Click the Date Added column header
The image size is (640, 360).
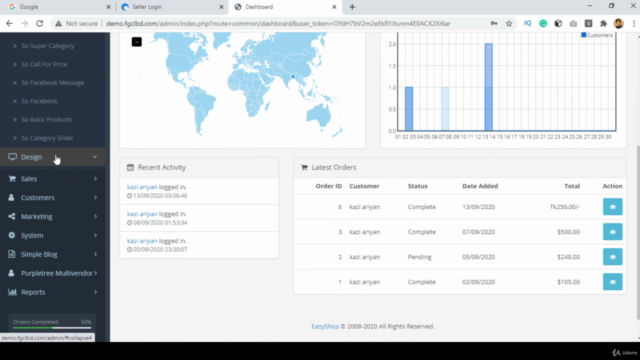(x=480, y=186)
